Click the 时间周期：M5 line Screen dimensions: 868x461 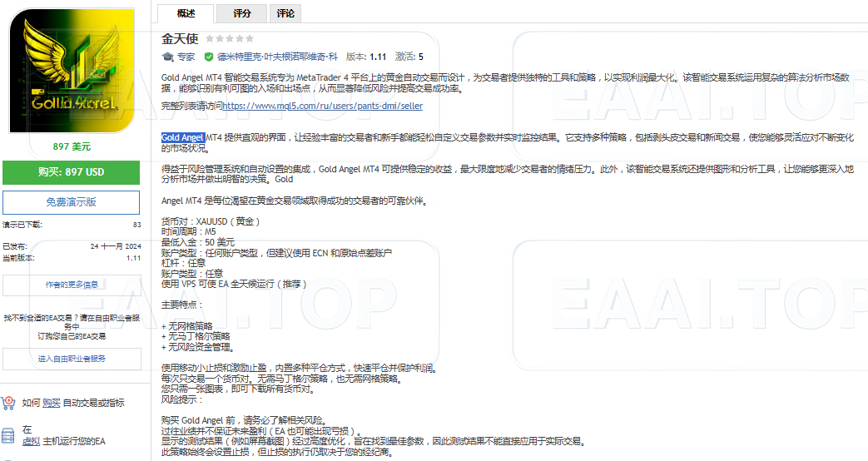point(189,232)
